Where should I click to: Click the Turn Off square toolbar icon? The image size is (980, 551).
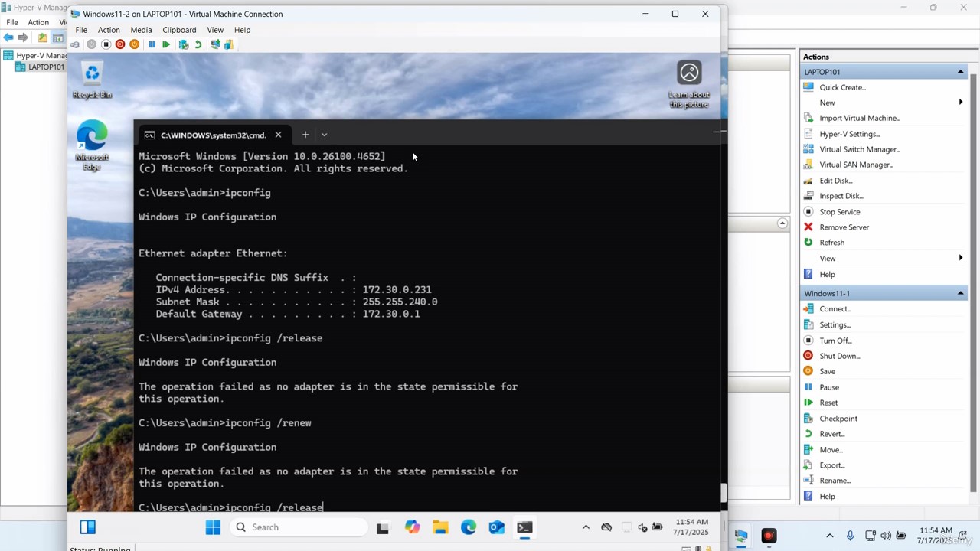tap(106, 44)
